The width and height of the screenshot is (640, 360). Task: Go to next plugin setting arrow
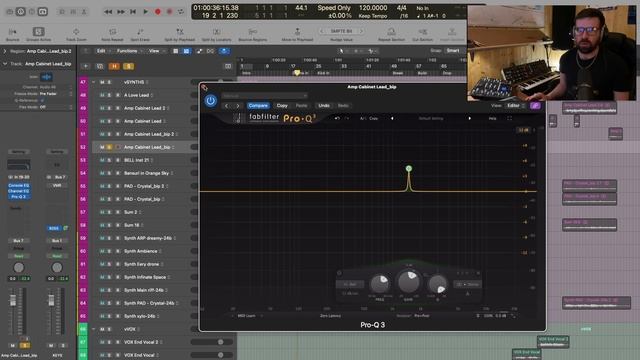click(238, 106)
